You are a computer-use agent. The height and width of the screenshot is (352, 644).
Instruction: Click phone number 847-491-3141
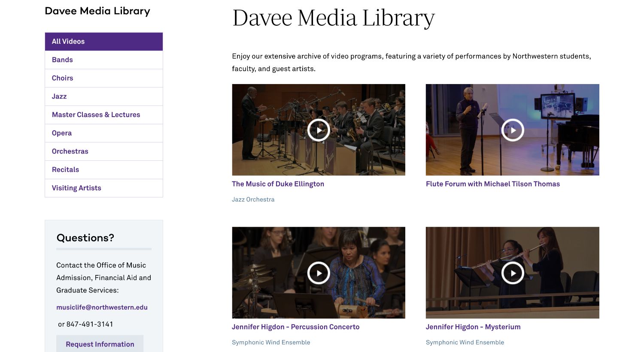point(90,324)
